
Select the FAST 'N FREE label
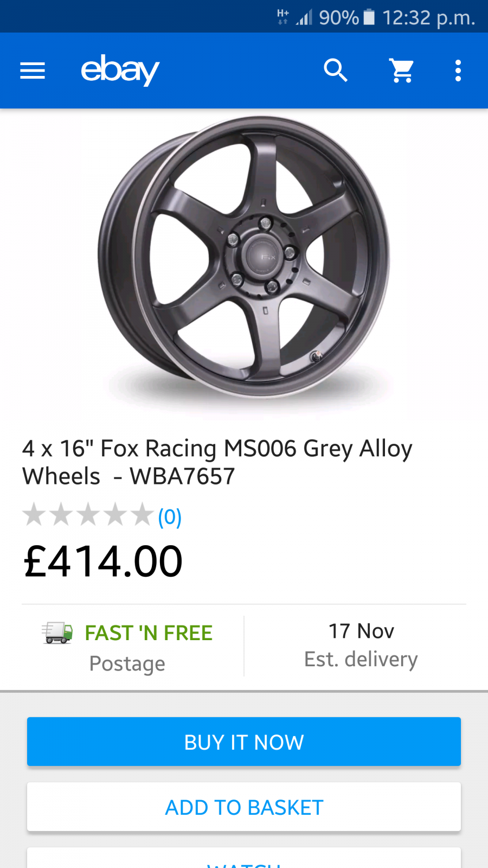(x=149, y=633)
